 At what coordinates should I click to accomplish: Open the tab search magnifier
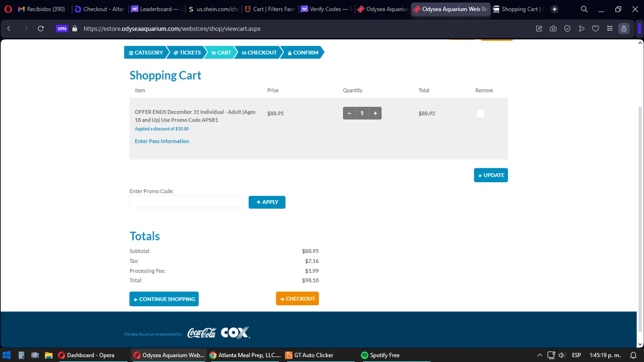584,9
